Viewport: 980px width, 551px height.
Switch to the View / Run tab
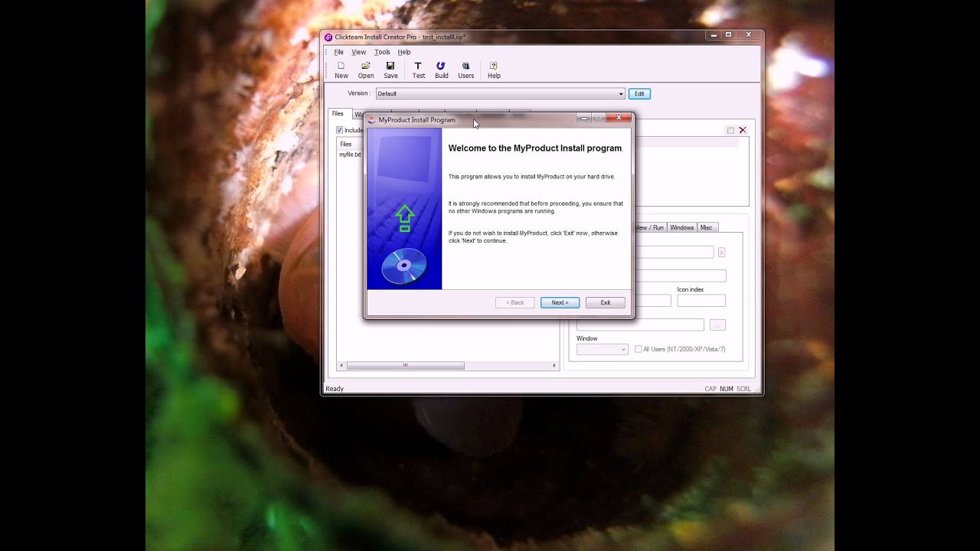649,227
